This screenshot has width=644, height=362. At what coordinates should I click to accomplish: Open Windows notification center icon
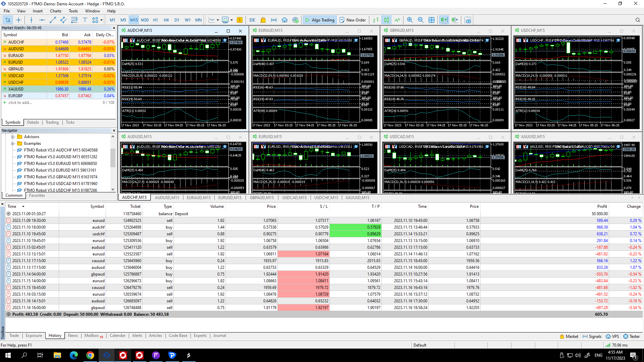point(633,355)
